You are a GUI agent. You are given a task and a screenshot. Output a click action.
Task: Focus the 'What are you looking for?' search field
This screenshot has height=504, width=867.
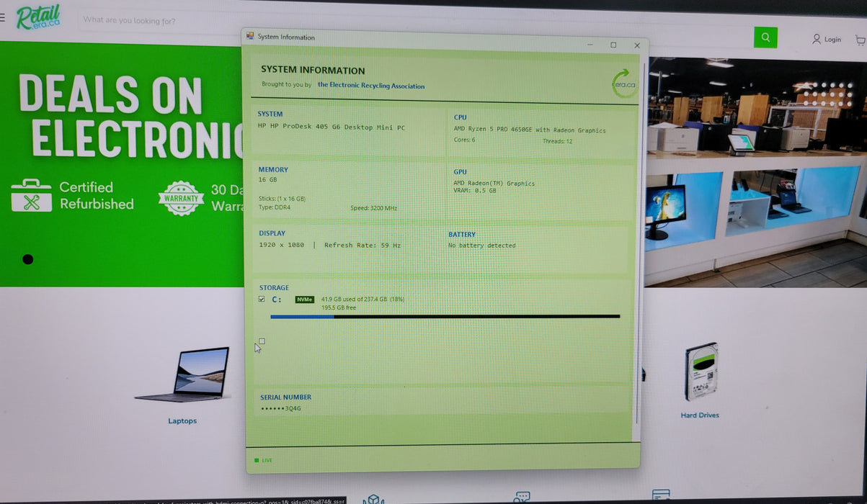click(x=414, y=22)
